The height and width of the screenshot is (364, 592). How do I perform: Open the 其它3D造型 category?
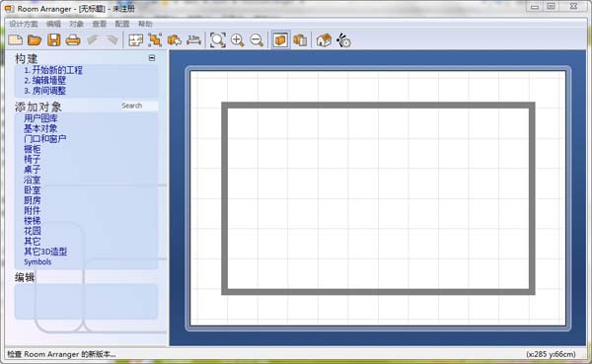click(45, 252)
